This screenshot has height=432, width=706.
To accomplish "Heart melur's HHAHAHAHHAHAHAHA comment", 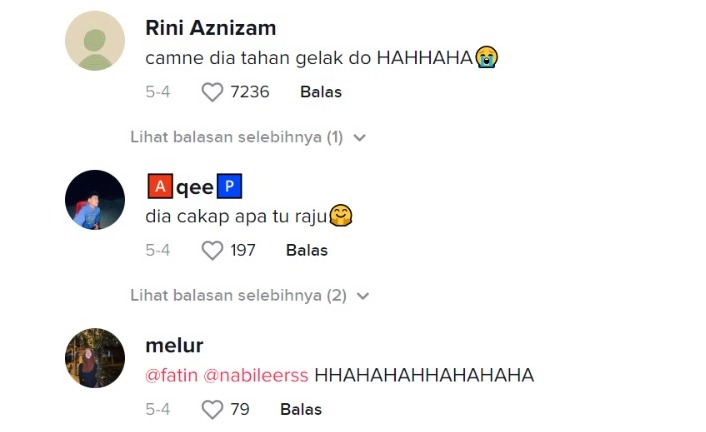I will coord(212,409).
